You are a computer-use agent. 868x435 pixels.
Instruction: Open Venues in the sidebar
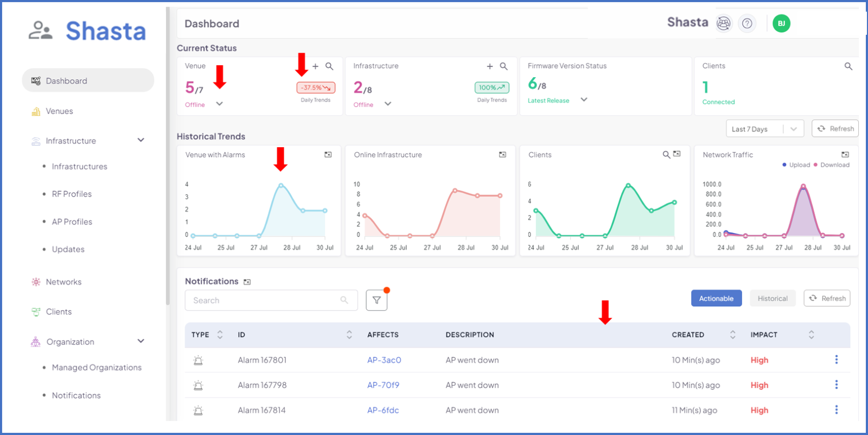[59, 111]
